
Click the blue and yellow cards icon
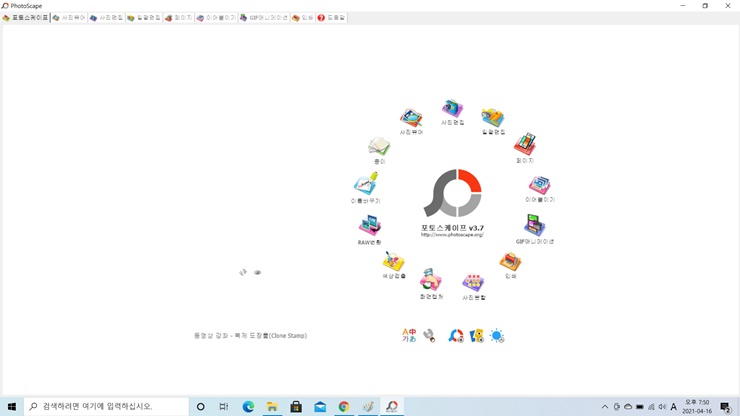pyautogui.click(x=477, y=336)
